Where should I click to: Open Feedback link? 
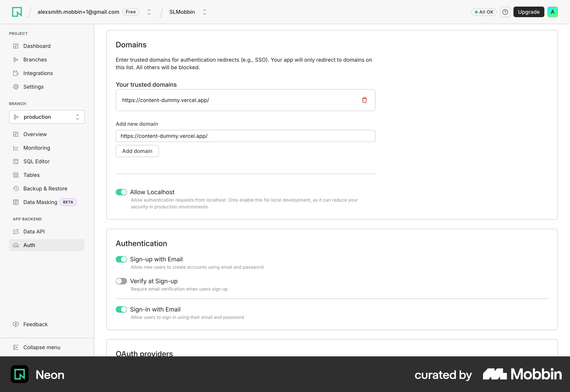coord(35,324)
